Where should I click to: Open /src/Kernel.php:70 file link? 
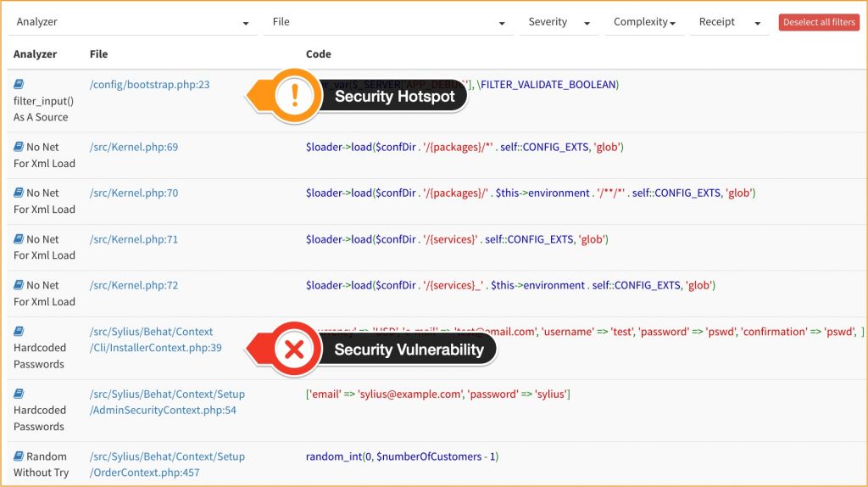coord(134,193)
